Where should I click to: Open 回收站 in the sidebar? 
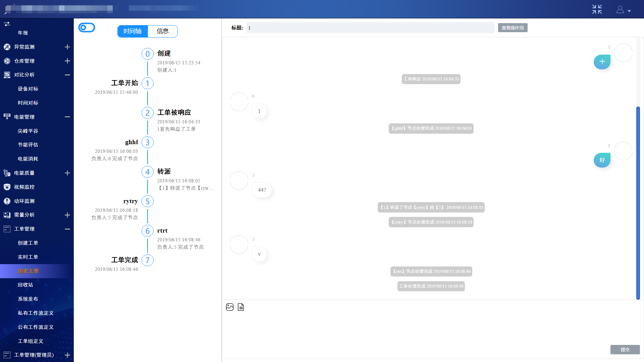[25, 285]
